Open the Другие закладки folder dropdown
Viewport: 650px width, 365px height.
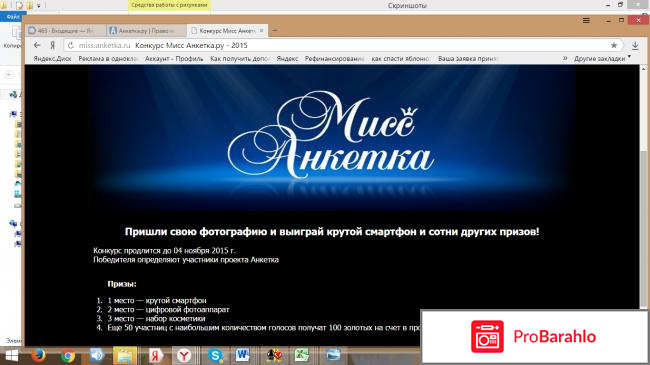point(602,59)
